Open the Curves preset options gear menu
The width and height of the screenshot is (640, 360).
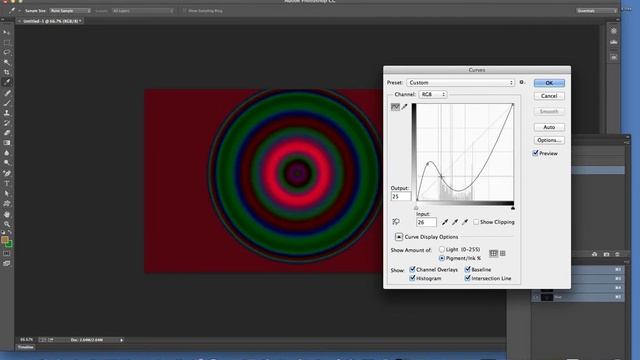click(522, 82)
